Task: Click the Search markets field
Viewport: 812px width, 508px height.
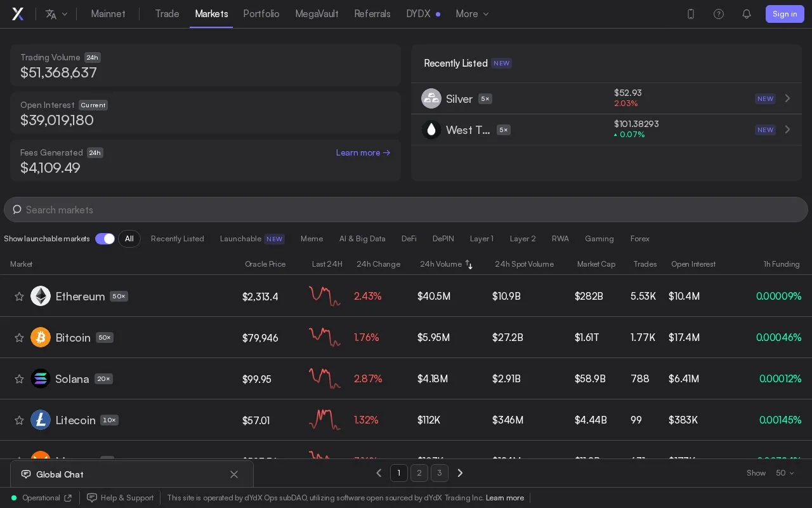Action: click(406, 210)
